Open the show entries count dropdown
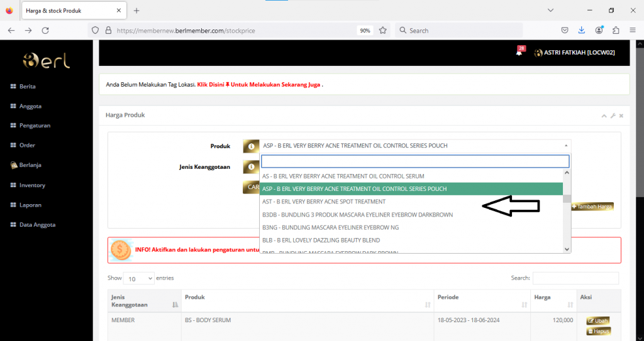Image resolution: width=644 pixels, height=341 pixels. tap(139, 278)
